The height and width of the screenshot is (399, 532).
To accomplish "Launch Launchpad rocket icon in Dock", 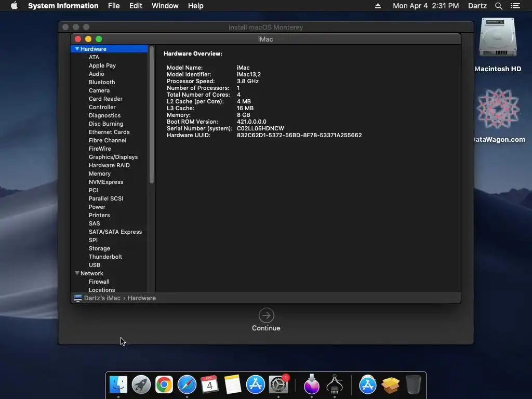I will (141, 385).
